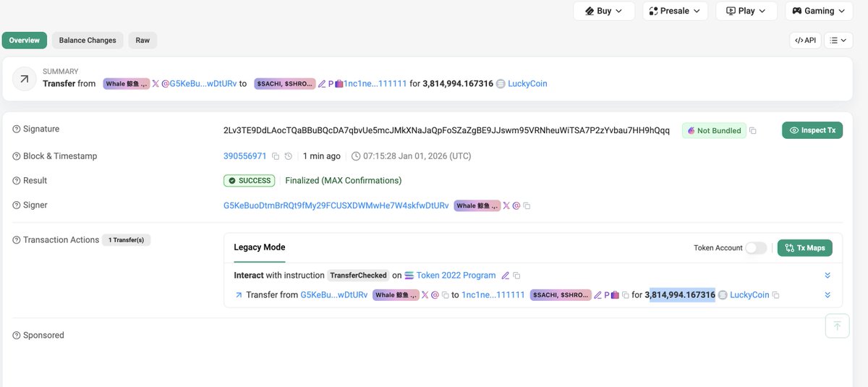Open the list view options dropdown
868x387 pixels.
coord(839,41)
